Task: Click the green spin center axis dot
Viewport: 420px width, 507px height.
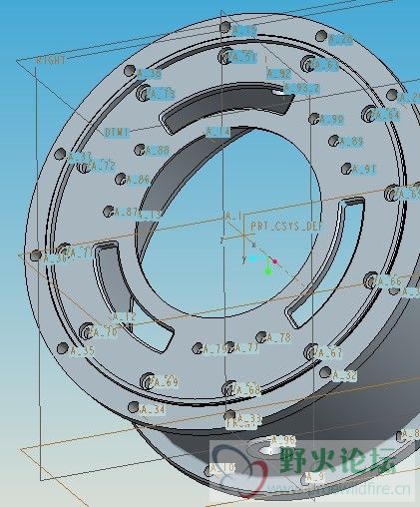Action: (268, 271)
